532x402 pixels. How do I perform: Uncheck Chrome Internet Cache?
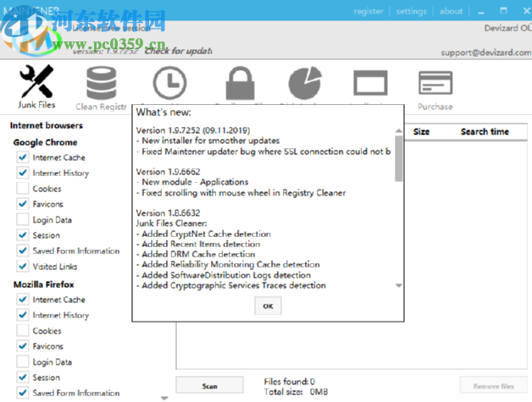23,157
